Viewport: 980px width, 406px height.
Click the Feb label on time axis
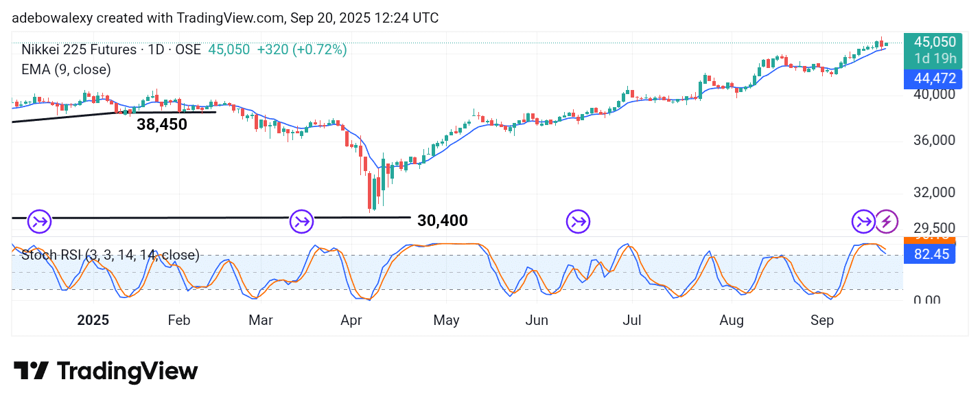pyautogui.click(x=178, y=320)
